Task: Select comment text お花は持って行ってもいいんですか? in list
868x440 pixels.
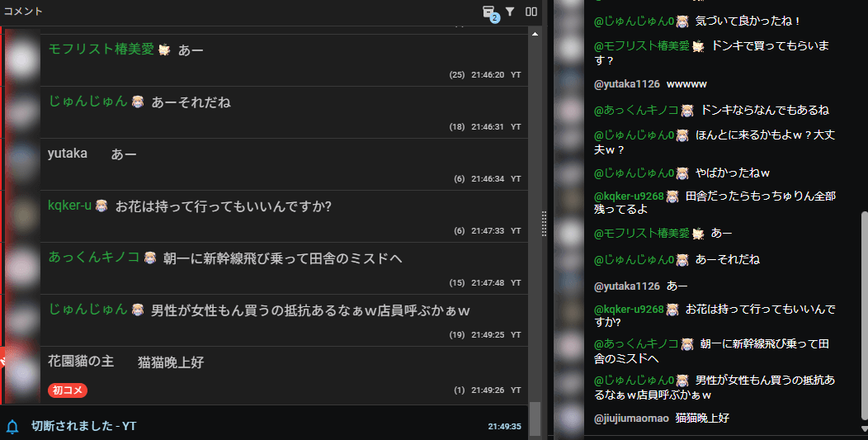Action: tap(223, 206)
